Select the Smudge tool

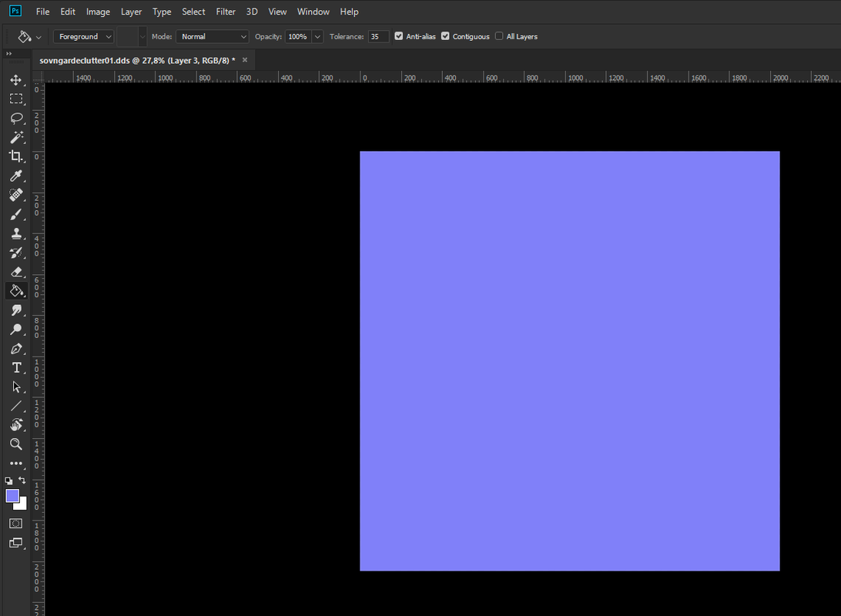coord(16,310)
